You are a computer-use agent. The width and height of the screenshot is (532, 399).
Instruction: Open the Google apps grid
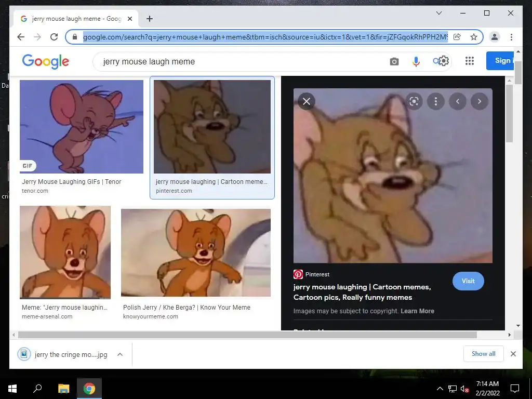[x=470, y=61]
